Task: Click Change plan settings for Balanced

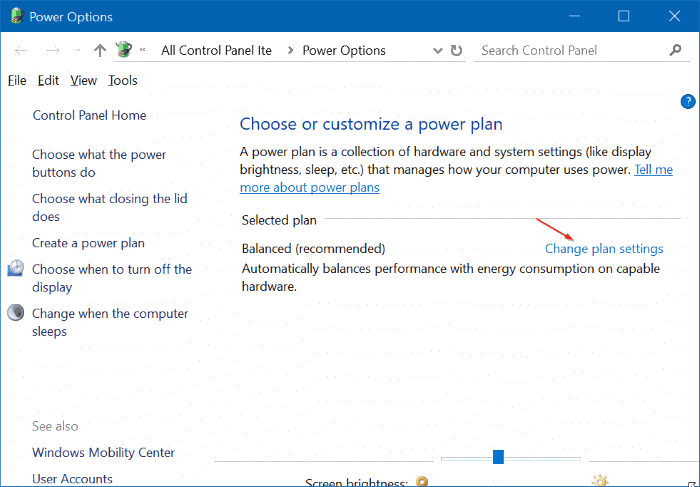Action: click(x=604, y=249)
